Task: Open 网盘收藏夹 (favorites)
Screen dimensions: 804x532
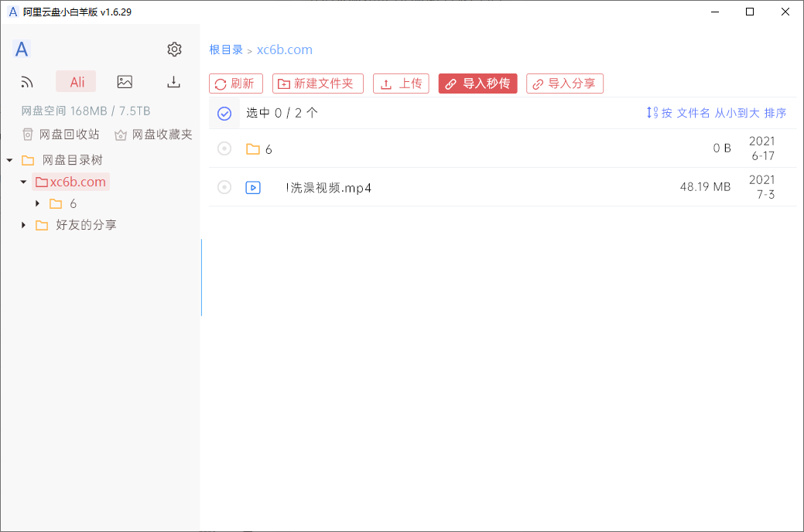Action: click(x=152, y=133)
